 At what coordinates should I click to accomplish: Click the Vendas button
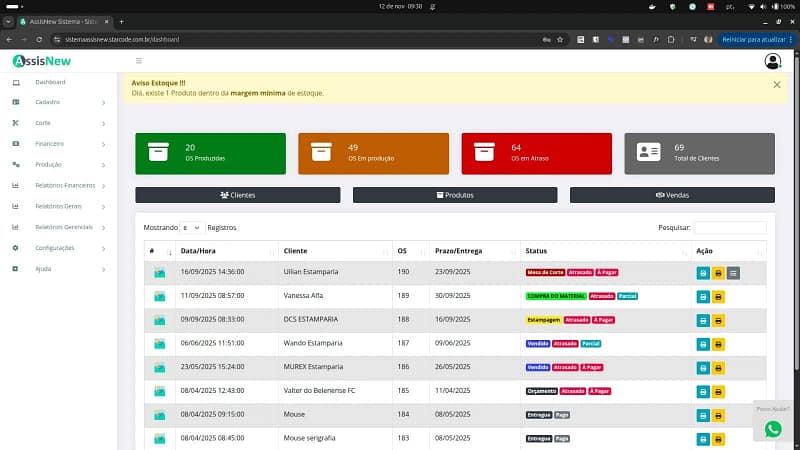tap(672, 195)
